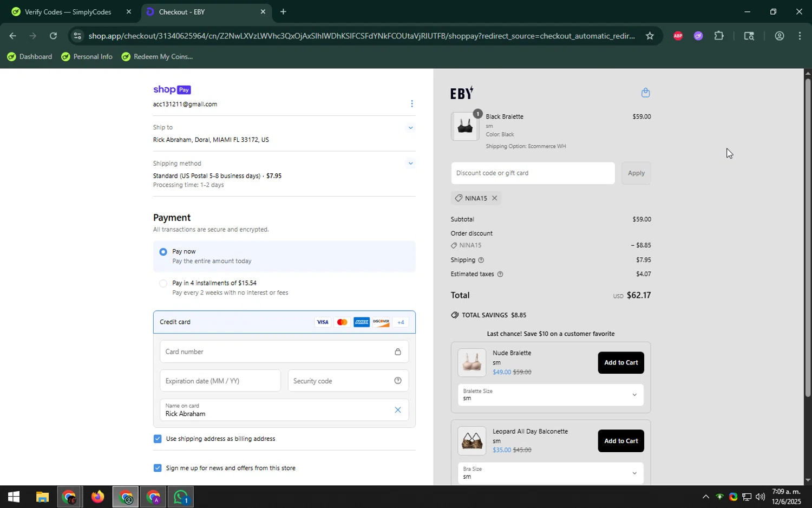This screenshot has width=812, height=508.
Task: Open the Dashboard bookmark
Action: (29, 57)
